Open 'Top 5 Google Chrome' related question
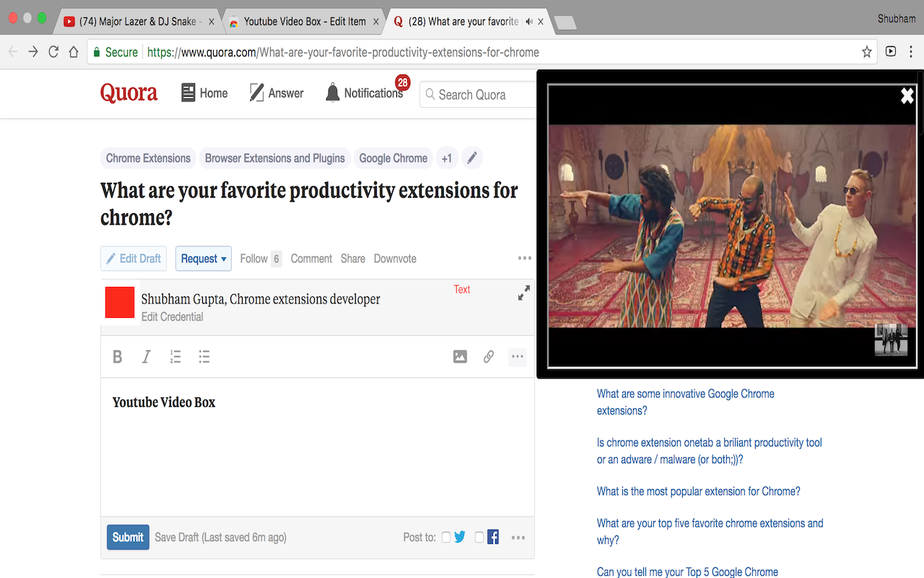Screen dimensions: 924x578 (687, 571)
